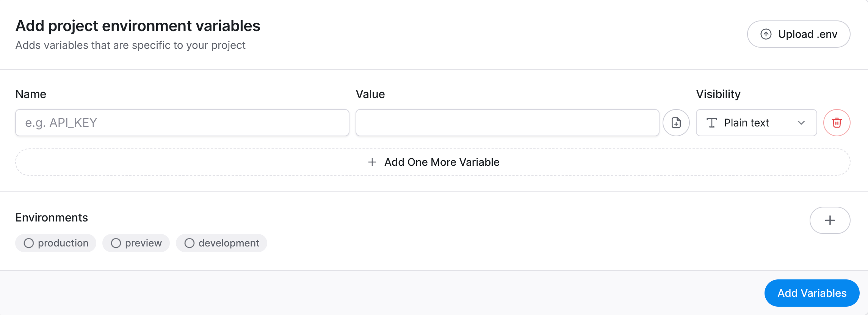
Task: Click Add One More Variable
Action: pos(442,162)
